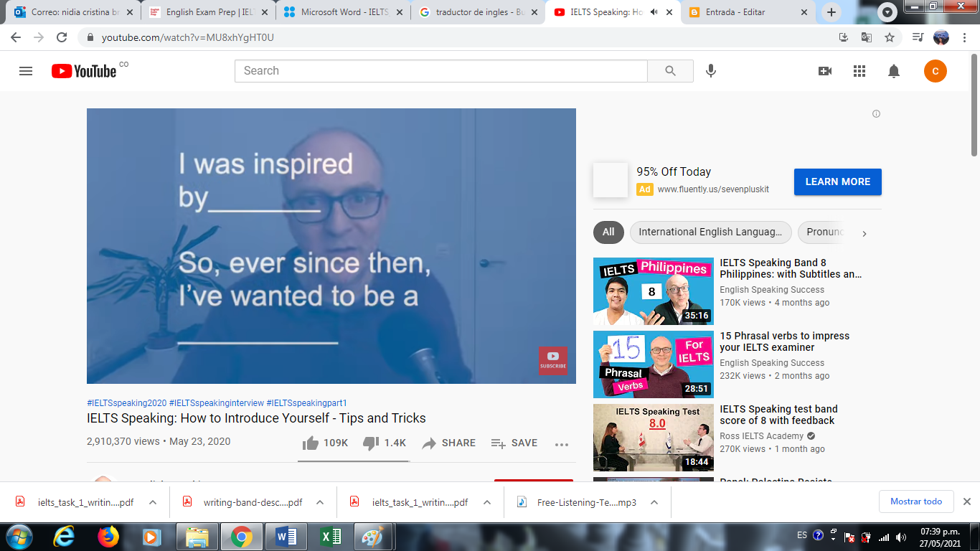Open #IELTSspeakingpart1 hashtag link

[x=306, y=403]
